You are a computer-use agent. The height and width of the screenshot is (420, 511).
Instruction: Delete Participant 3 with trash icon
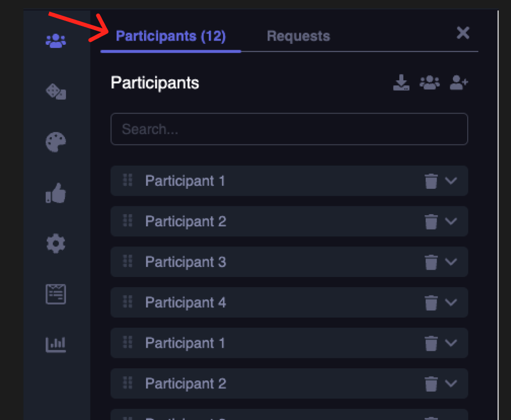click(x=431, y=262)
